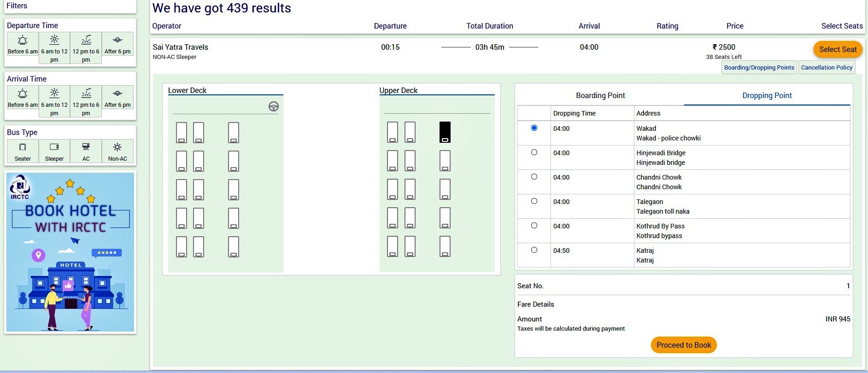Open the Dropping Point tab
This screenshot has width=868, height=373.
click(x=767, y=95)
